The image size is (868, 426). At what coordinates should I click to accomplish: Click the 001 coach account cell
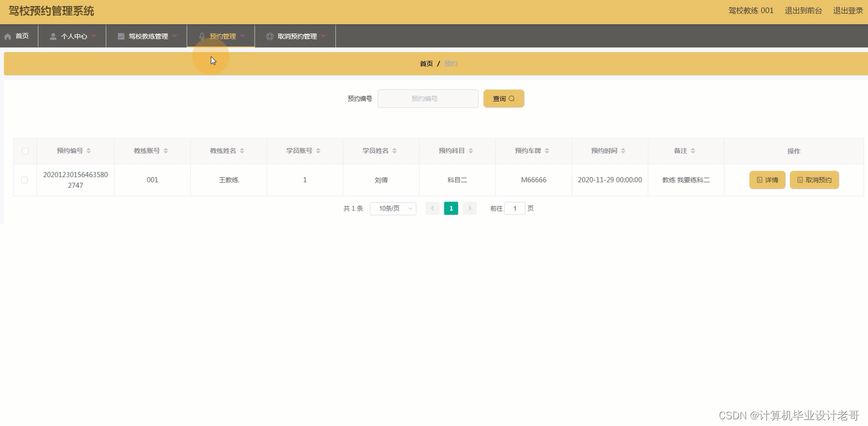(x=152, y=180)
